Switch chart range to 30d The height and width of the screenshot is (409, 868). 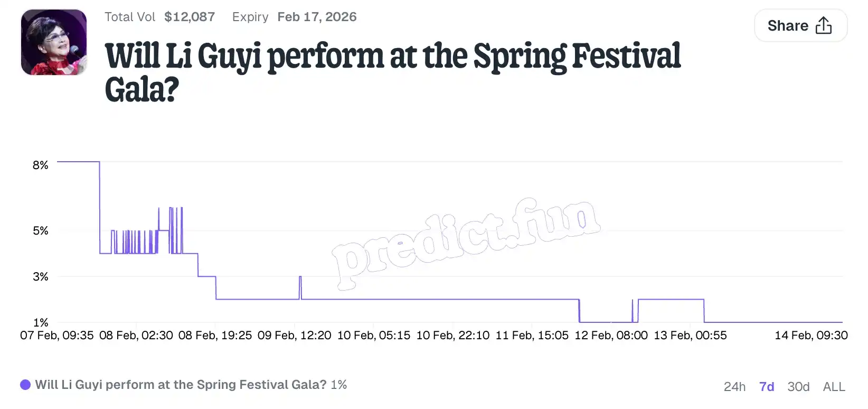(x=798, y=387)
